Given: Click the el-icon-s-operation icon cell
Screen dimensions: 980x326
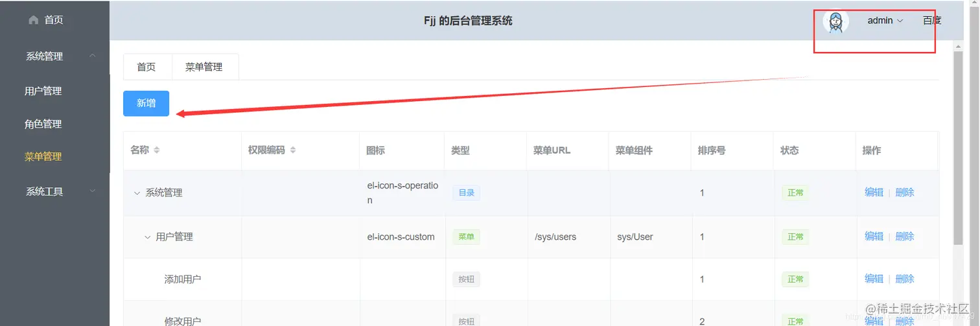Looking at the screenshot, I should click(402, 192).
